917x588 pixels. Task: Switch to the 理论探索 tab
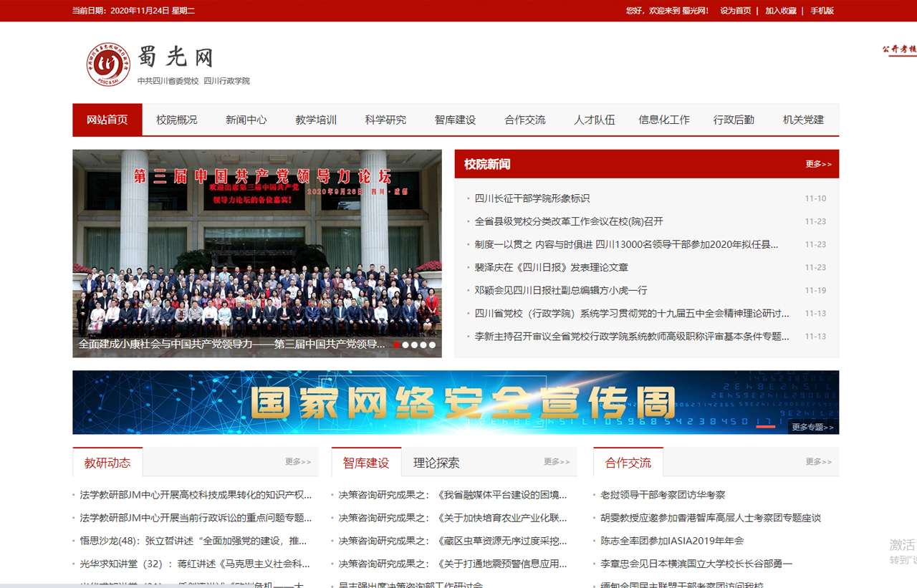point(436,463)
